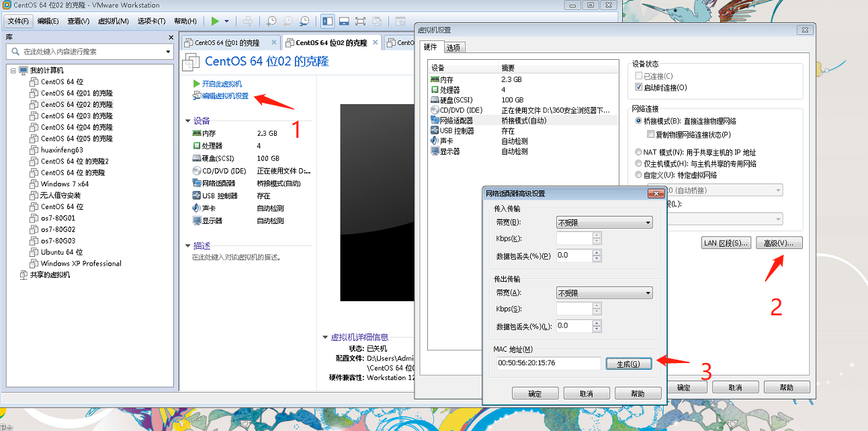Open the snapshot manager wrench-clock icon
Viewport: 868px width, 431px height.
[305, 21]
